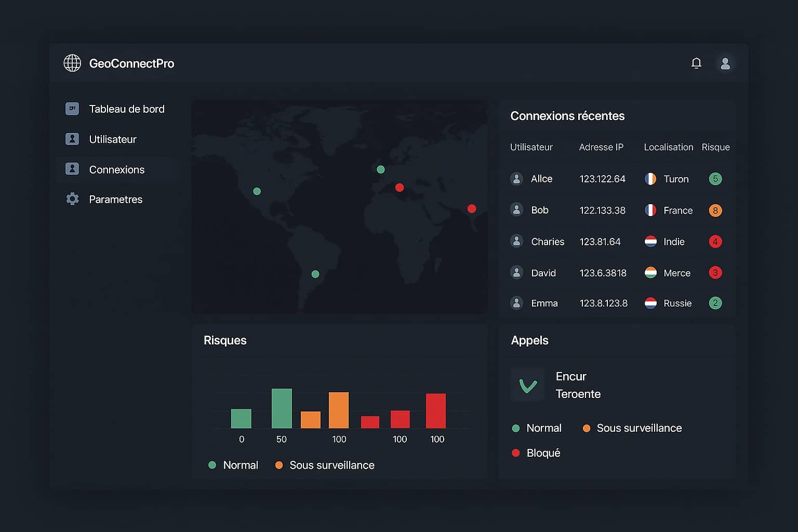Click the tallest green bar above 50
Viewport: 798px width, 532px height.
click(282, 408)
